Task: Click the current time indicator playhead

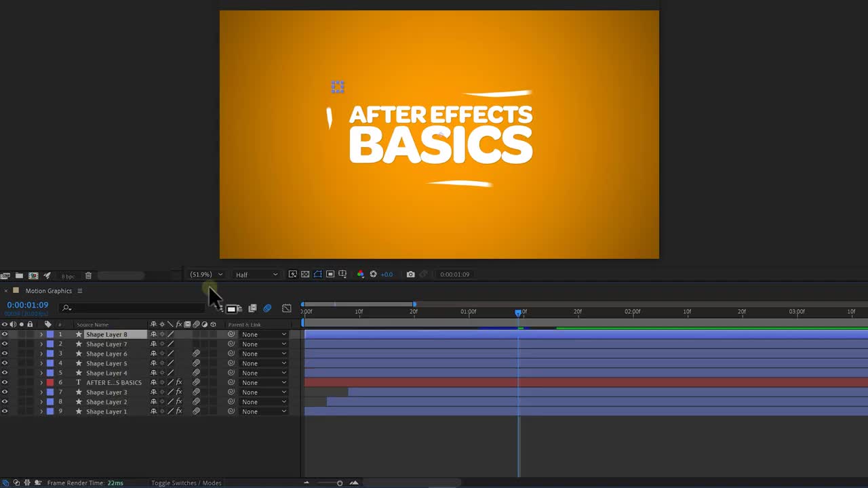Action: 518,312
